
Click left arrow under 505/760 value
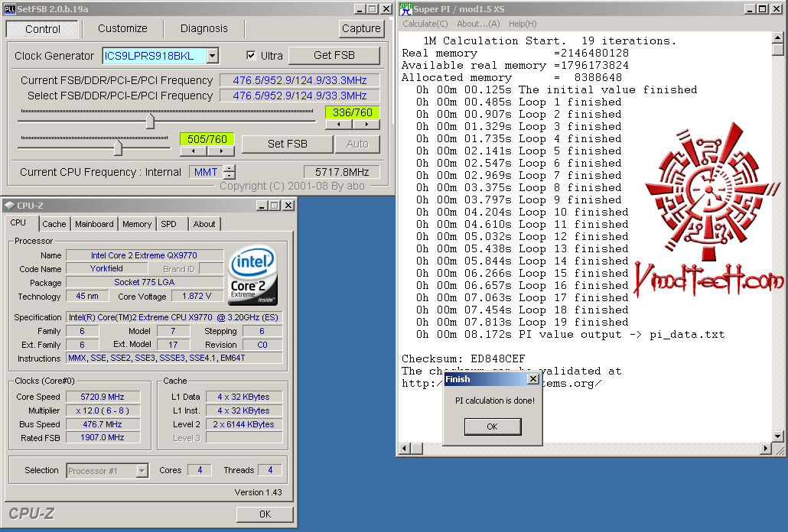click(x=194, y=151)
